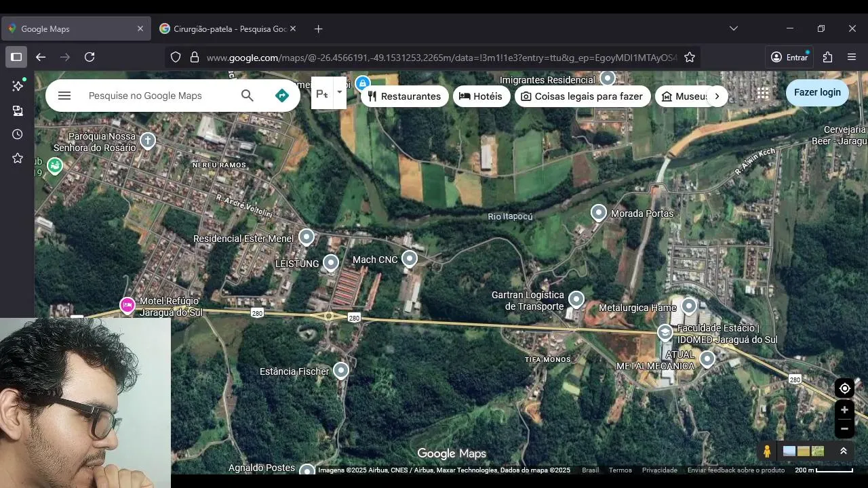Open the tracking protection shield

[176, 58]
